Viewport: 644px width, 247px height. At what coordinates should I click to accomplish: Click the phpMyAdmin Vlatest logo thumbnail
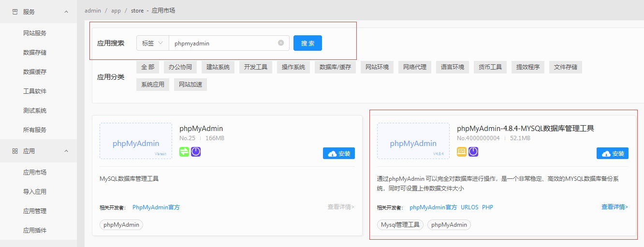pos(136,141)
